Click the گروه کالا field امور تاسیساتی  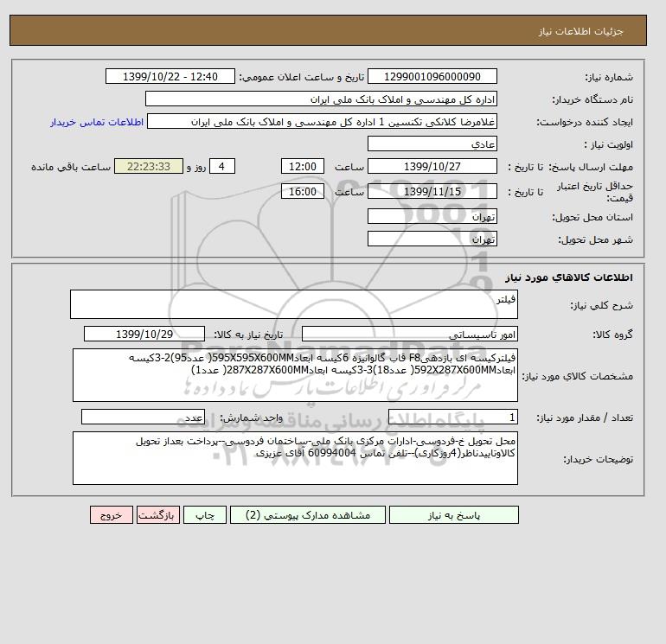tap(409, 334)
